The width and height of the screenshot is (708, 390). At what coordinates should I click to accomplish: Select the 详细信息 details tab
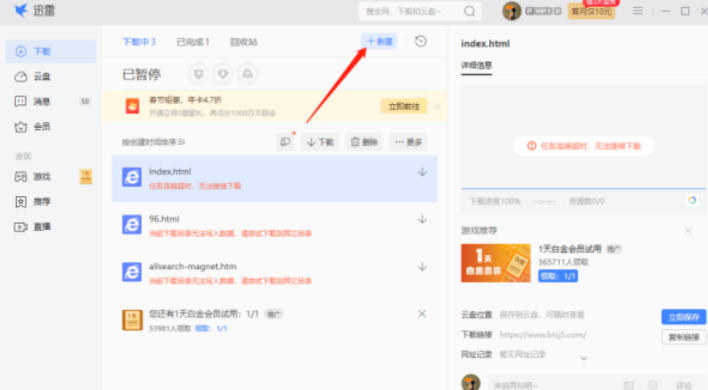point(476,65)
